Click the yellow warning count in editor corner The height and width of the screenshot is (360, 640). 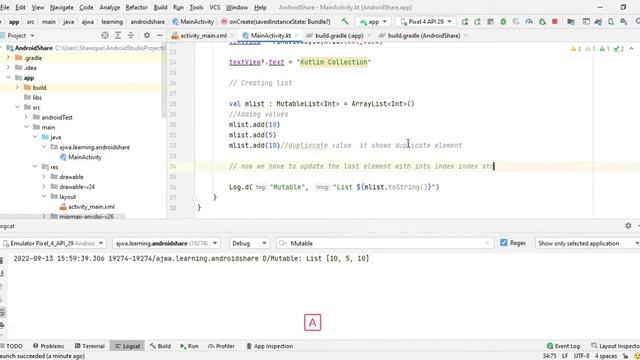[x=576, y=49]
